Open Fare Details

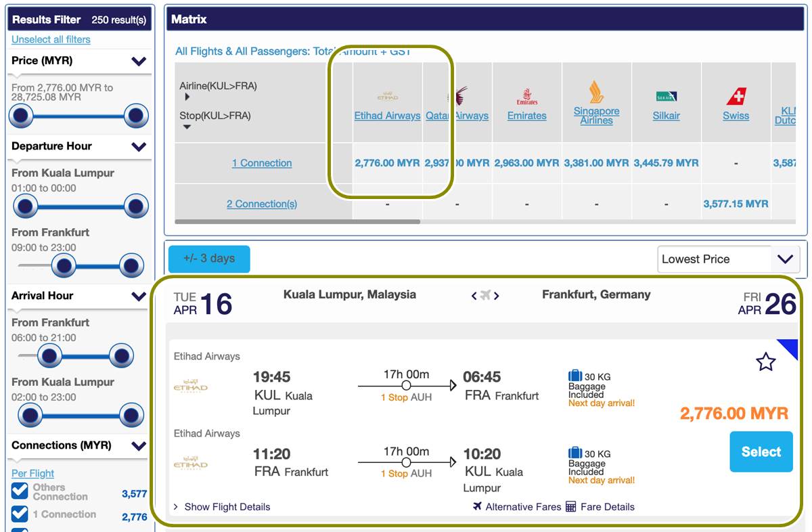[608, 506]
